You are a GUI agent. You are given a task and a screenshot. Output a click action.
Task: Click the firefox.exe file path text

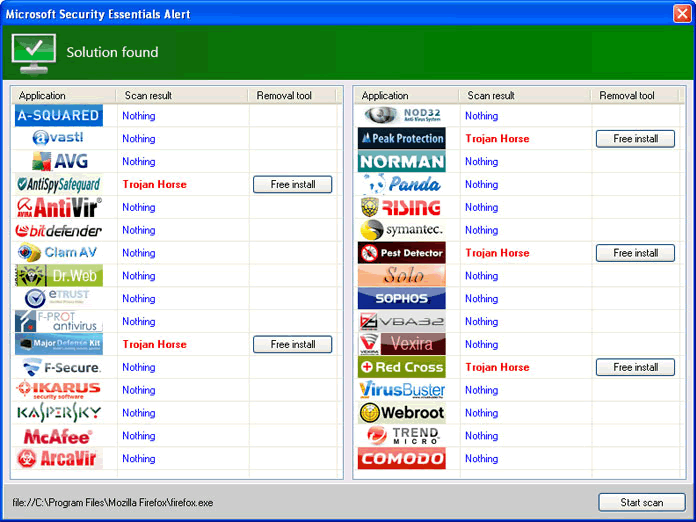[x=113, y=502]
